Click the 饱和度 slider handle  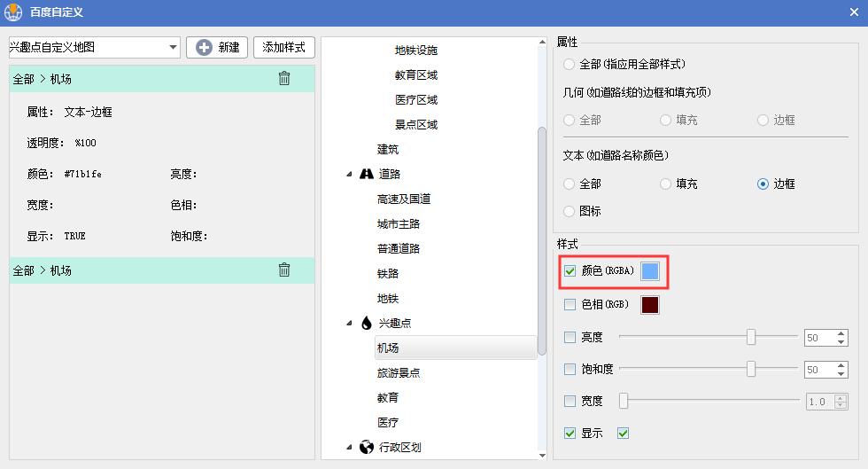(x=751, y=369)
